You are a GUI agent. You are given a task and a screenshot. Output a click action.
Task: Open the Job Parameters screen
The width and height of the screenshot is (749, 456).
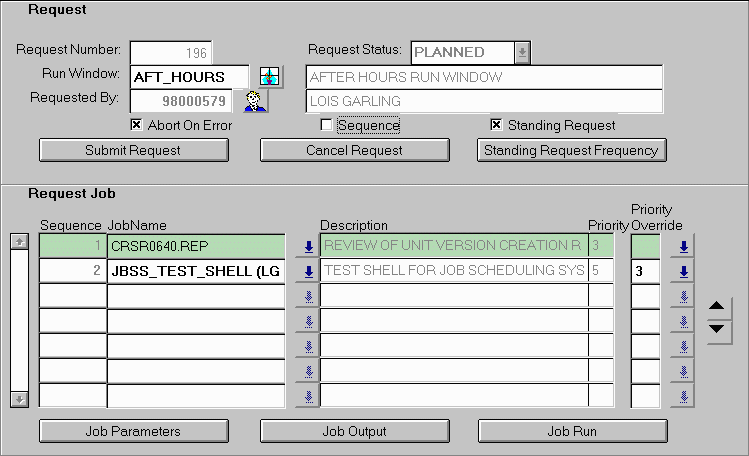pos(133,431)
